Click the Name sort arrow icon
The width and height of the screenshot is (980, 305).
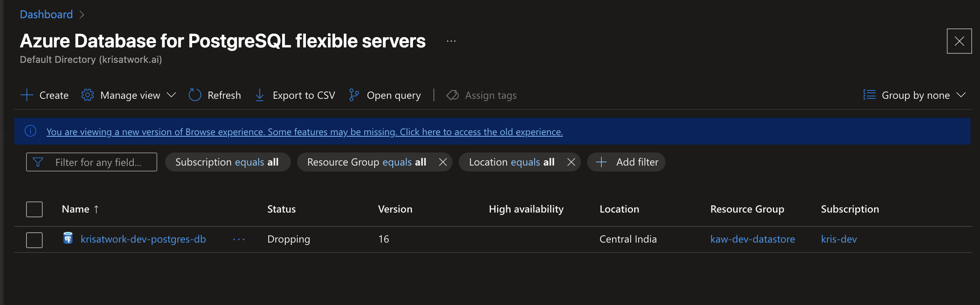[x=96, y=209]
